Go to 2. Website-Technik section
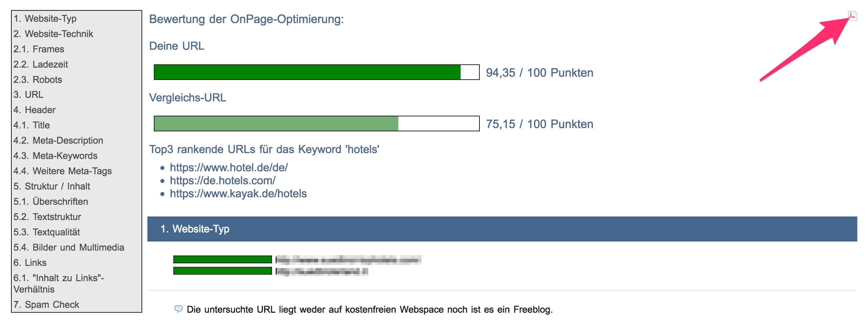Screen dimensions: 868x327 (53, 34)
